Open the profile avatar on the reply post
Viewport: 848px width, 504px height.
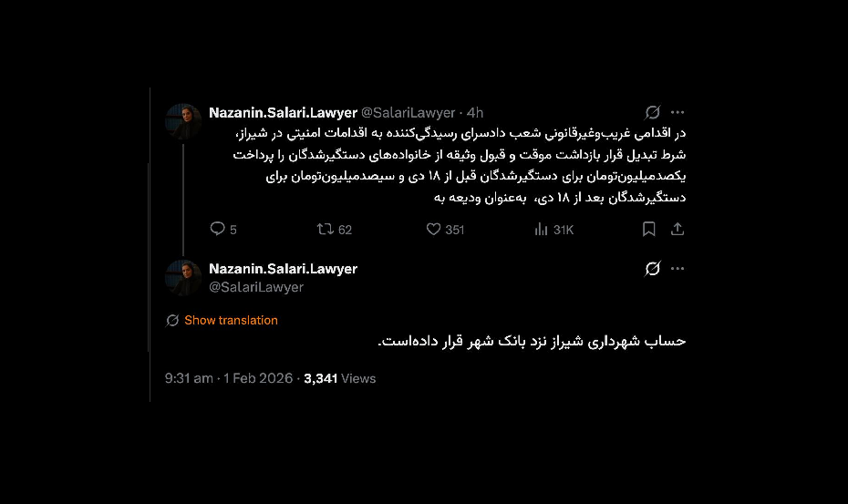pos(183,277)
